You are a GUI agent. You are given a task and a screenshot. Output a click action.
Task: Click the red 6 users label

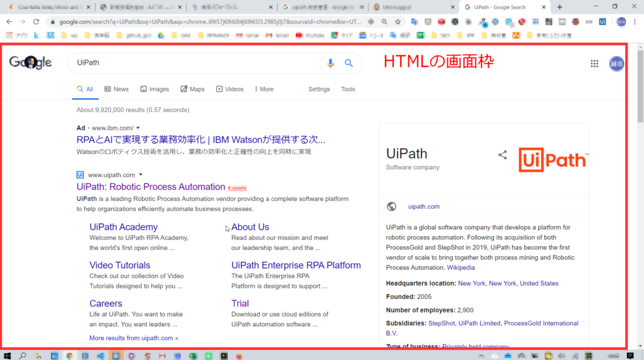(x=237, y=188)
